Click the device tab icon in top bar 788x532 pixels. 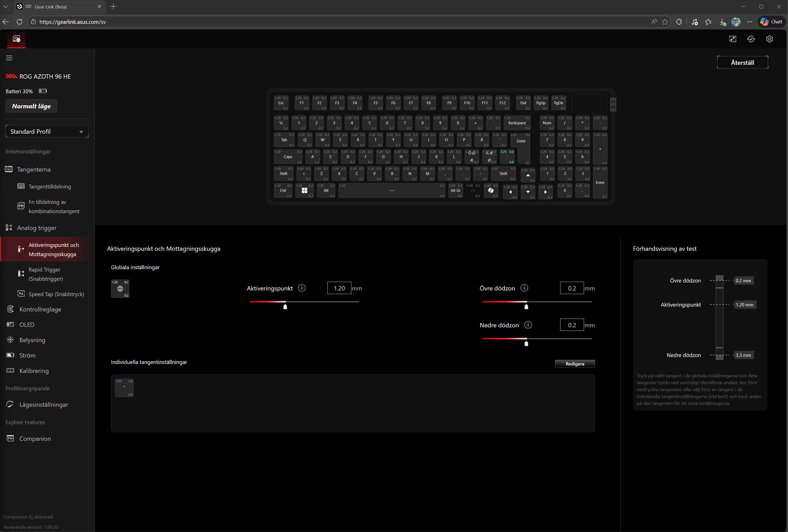(x=16, y=39)
